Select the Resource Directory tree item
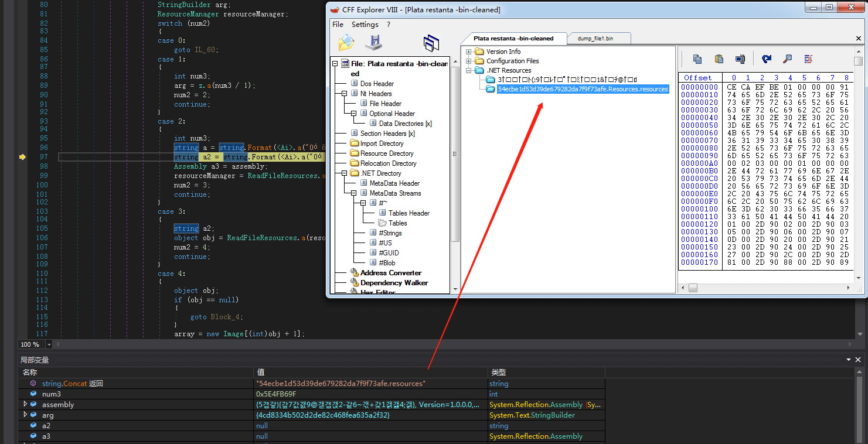 click(x=387, y=153)
